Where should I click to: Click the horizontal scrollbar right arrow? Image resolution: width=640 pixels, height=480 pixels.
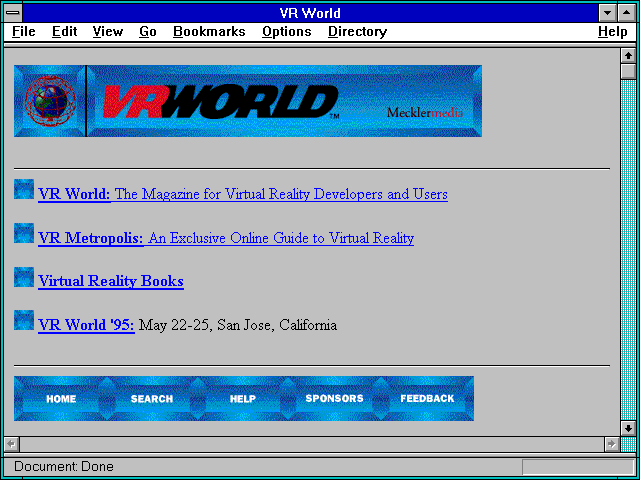pyautogui.click(x=611, y=444)
